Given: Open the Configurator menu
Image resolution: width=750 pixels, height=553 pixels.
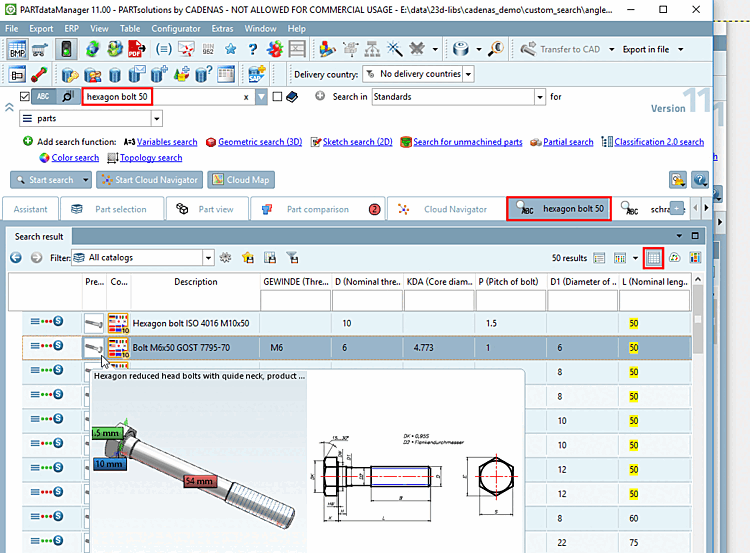Looking at the screenshot, I should 175,29.
